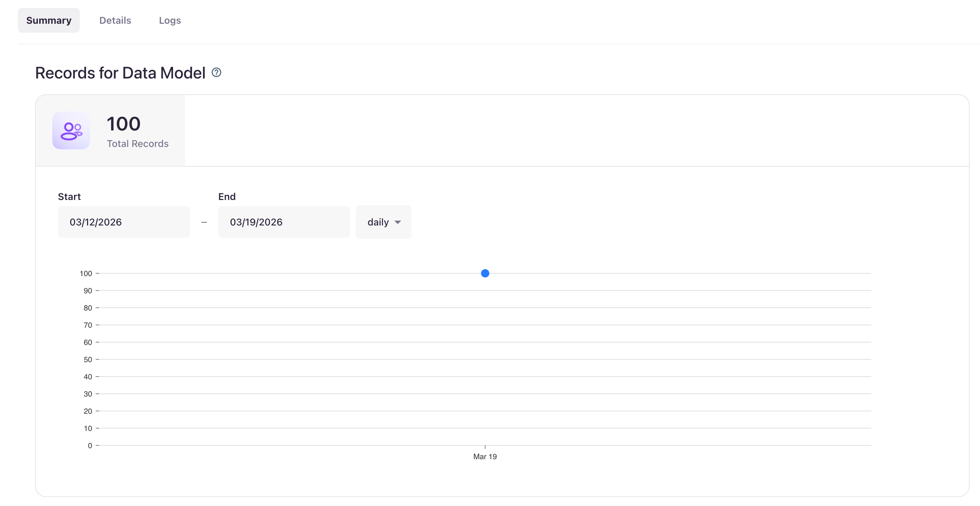Switch to the Details tab

point(115,20)
